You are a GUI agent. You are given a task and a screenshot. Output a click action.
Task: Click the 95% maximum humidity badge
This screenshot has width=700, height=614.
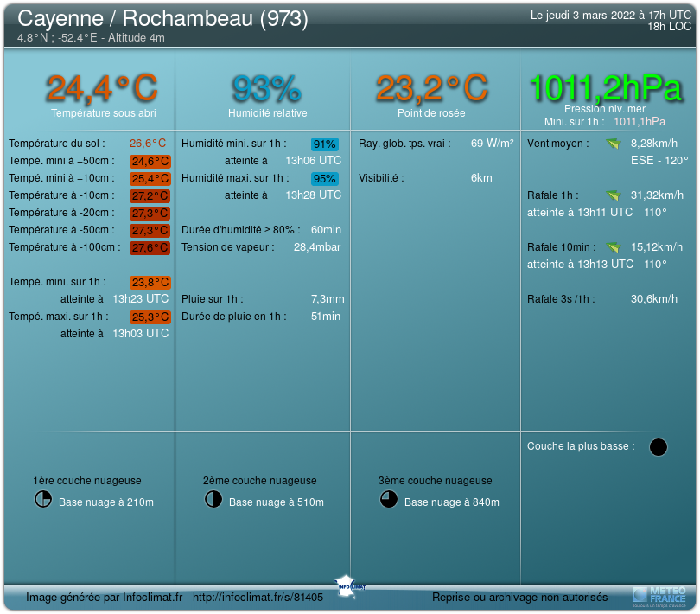click(325, 179)
